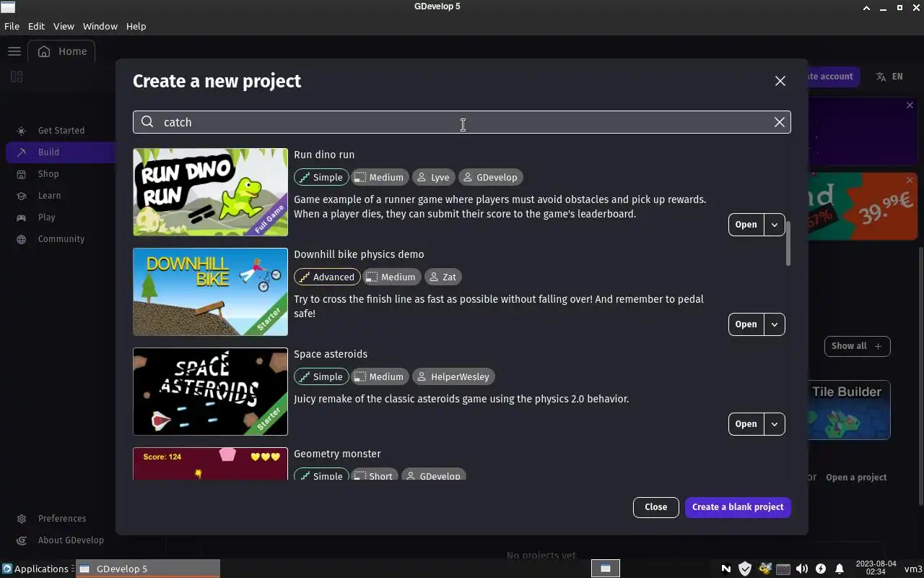
Task: Click the shield security tray icon
Action: 745,569
